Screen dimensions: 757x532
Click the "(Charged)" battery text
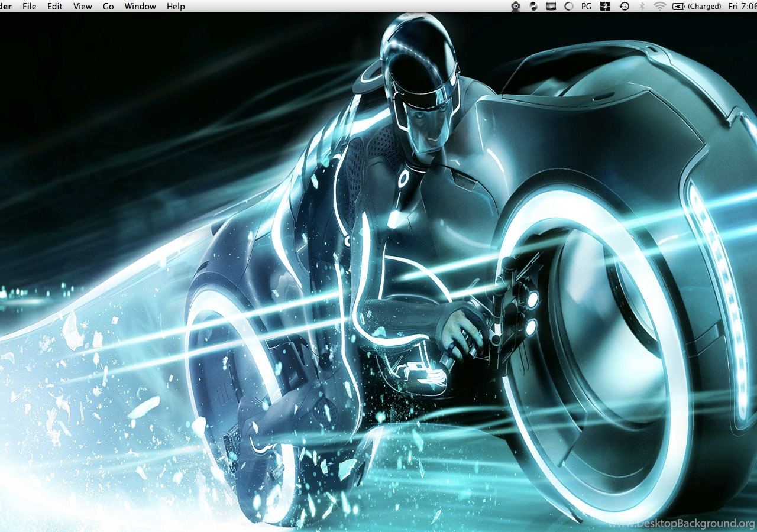coord(704,7)
